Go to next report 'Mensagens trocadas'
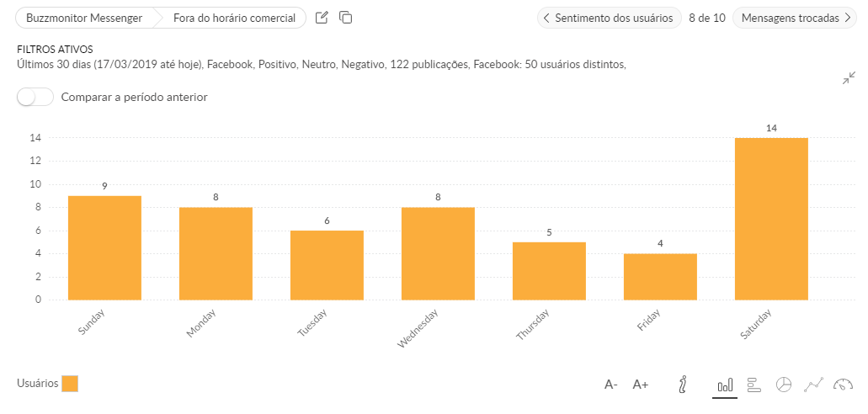 tap(796, 18)
